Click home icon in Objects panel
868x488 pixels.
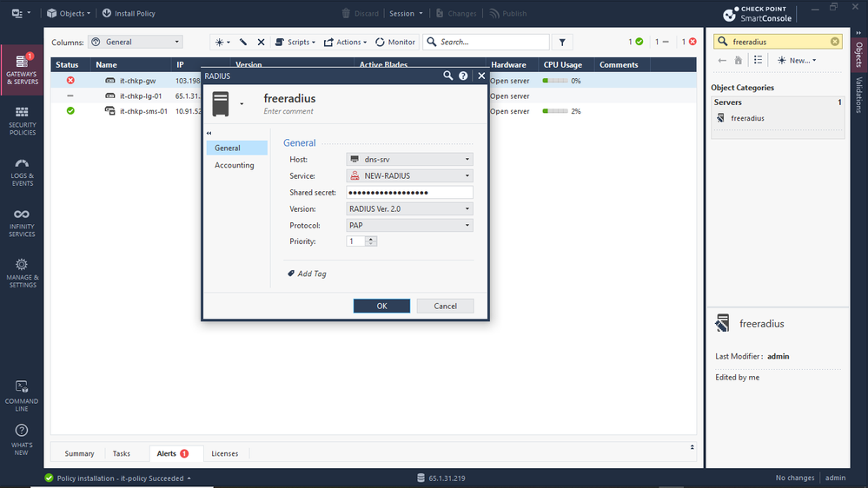click(738, 60)
